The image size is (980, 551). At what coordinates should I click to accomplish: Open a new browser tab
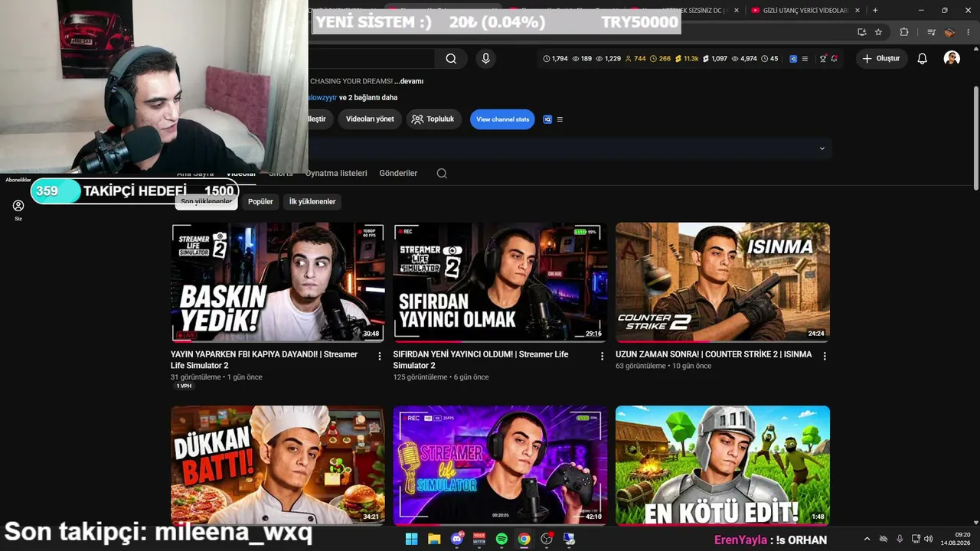point(875,10)
